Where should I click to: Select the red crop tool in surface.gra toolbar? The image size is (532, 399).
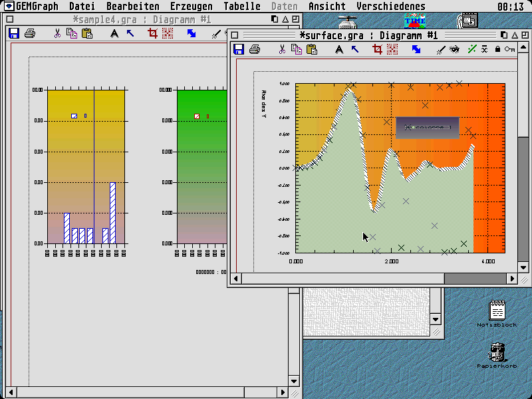[378, 49]
